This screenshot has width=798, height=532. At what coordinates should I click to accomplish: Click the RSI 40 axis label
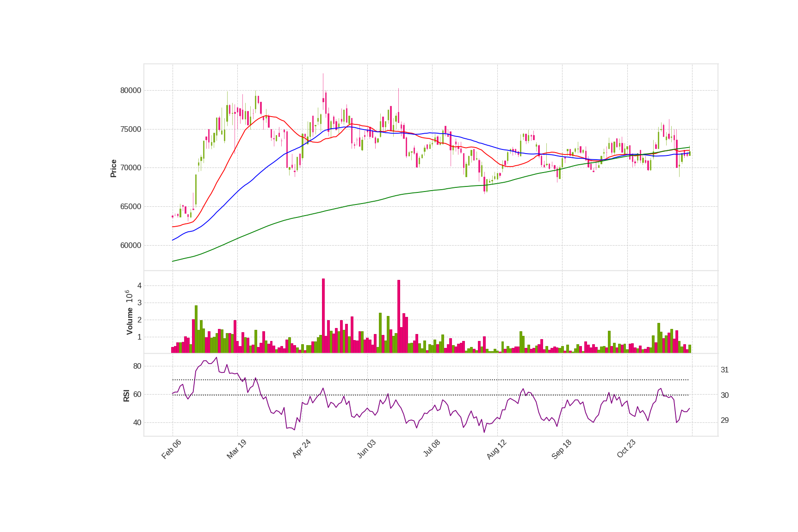[x=137, y=423]
